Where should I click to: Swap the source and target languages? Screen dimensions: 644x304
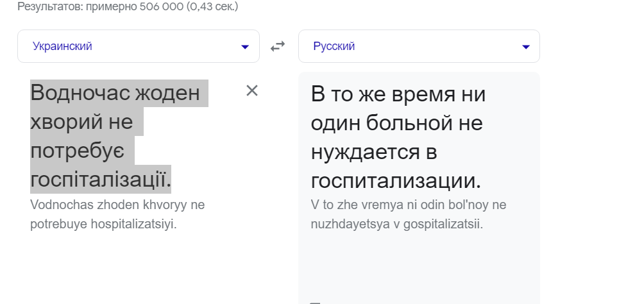click(278, 46)
